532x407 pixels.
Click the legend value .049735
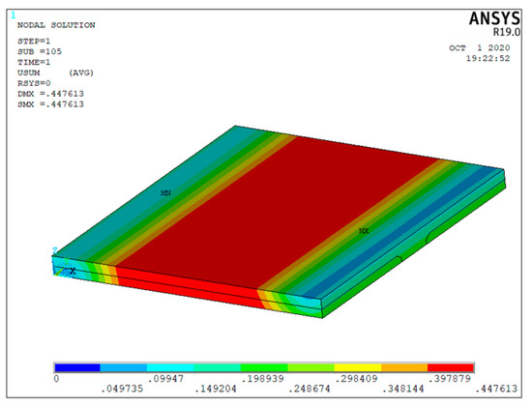pos(122,389)
